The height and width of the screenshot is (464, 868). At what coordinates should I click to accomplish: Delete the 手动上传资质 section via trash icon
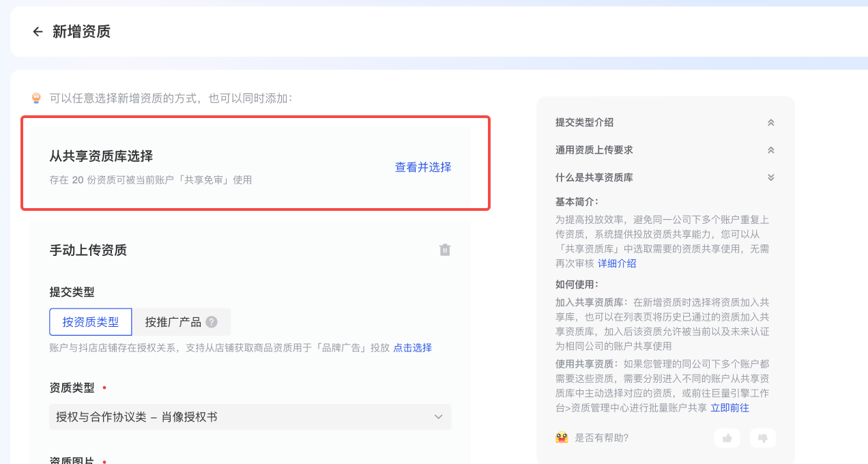coord(445,250)
